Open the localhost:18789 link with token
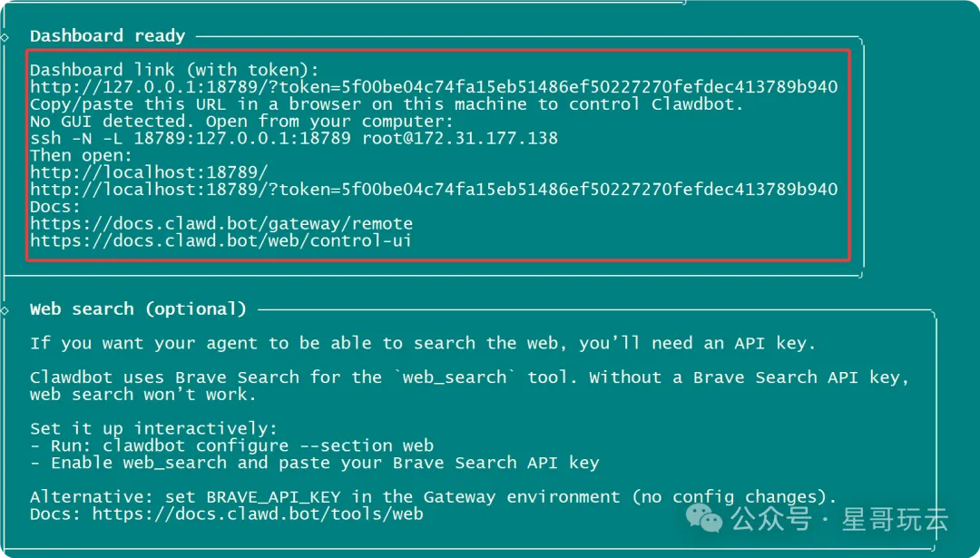This screenshot has width=980, height=558. [x=434, y=190]
